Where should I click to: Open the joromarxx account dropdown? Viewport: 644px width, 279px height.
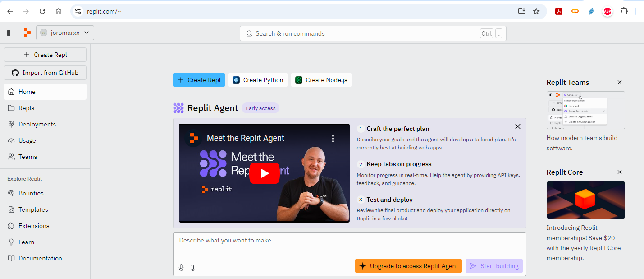(65, 33)
